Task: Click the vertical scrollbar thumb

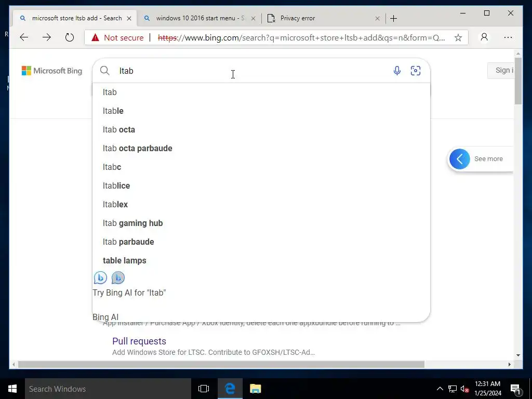Action: click(518, 81)
